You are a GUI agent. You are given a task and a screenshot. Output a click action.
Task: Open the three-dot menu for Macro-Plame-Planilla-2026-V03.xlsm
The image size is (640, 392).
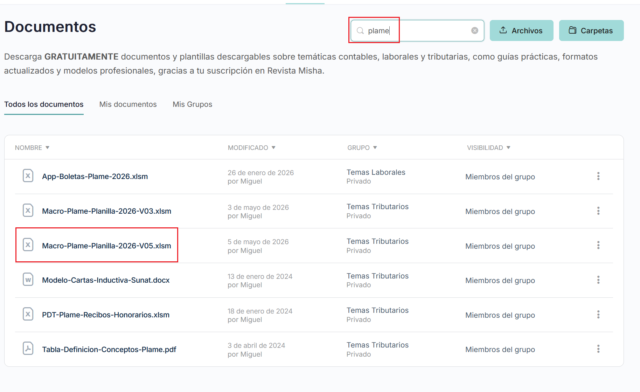(x=598, y=211)
